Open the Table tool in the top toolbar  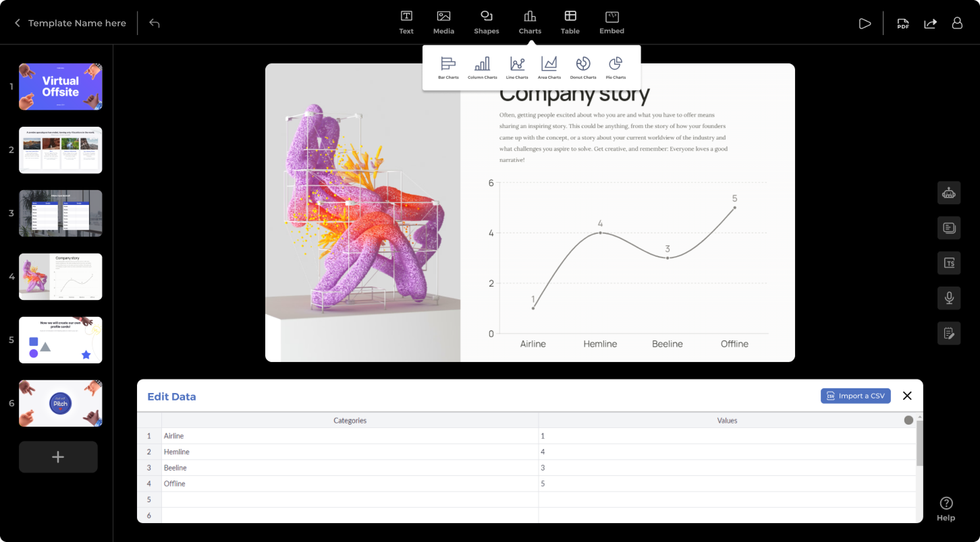click(570, 23)
